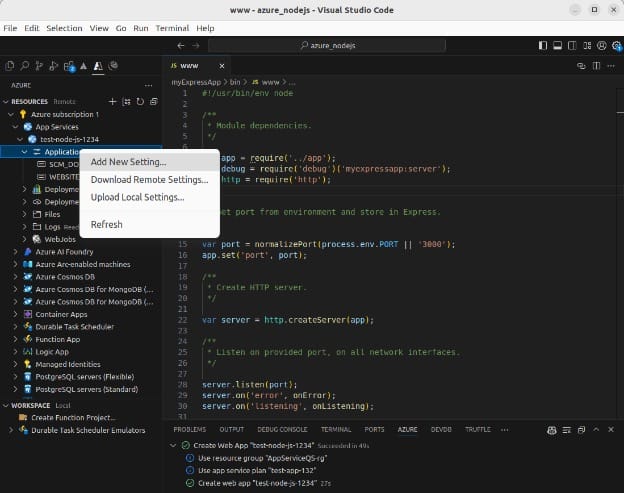The height and width of the screenshot is (493, 624).
Task: Choose Refresh from context menu
Action: (x=150, y=224)
